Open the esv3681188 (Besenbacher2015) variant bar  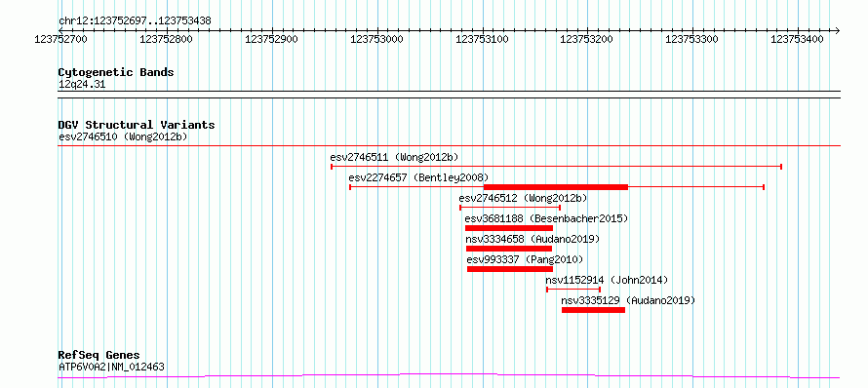click(509, 228)
